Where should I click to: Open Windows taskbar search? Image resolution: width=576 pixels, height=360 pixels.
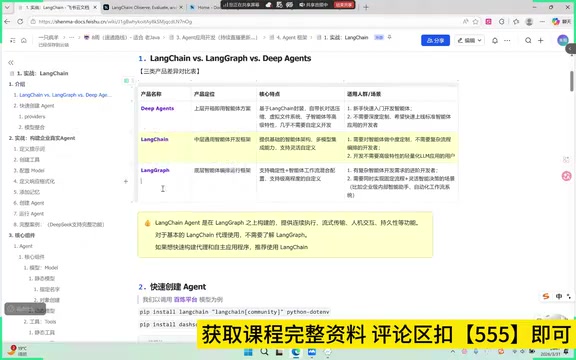point(264,352)
